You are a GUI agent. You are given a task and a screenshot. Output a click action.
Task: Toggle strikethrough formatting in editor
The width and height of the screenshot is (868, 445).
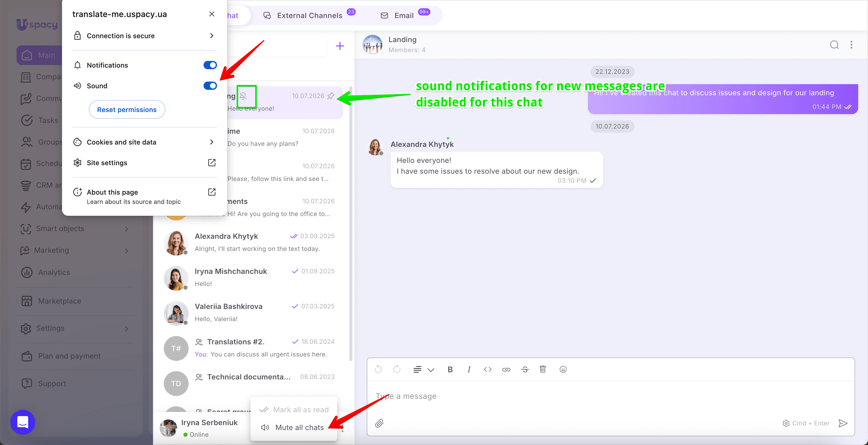(x=525, y=369)
